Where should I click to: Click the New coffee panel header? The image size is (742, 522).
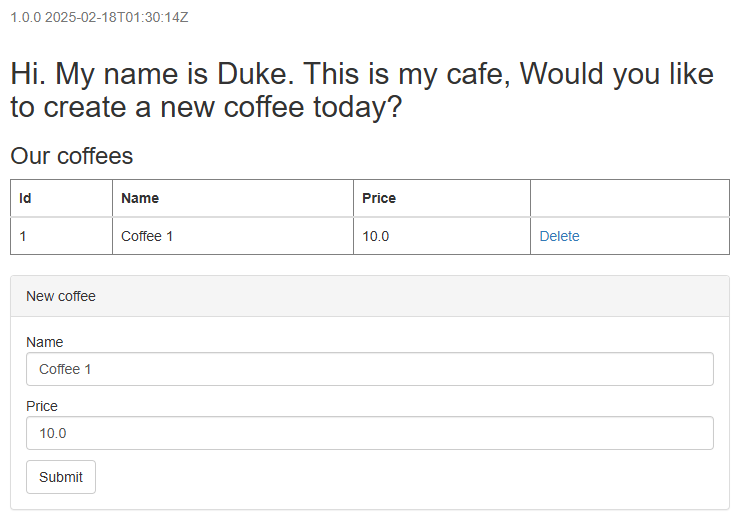[x=61, y=296]
